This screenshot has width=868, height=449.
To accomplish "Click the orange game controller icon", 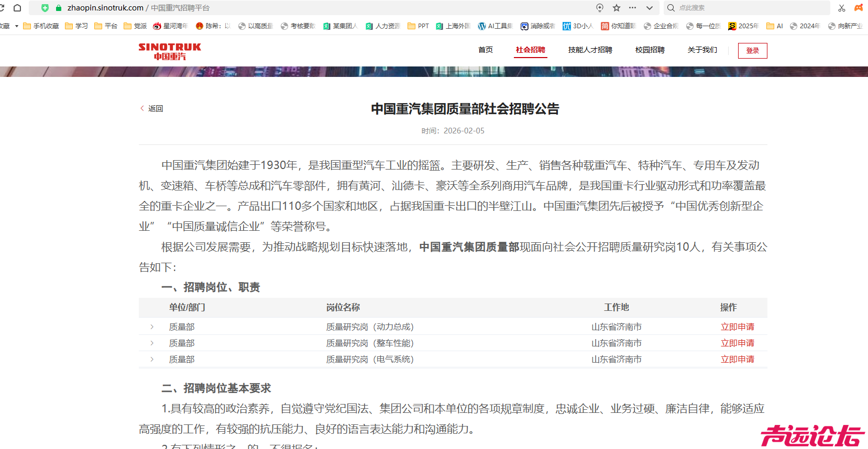I will (859, 8).
